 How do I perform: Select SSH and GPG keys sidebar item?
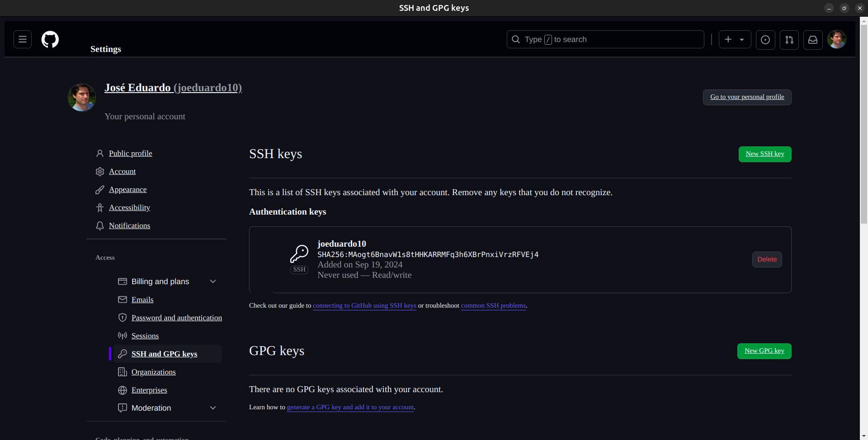(168, 354)
